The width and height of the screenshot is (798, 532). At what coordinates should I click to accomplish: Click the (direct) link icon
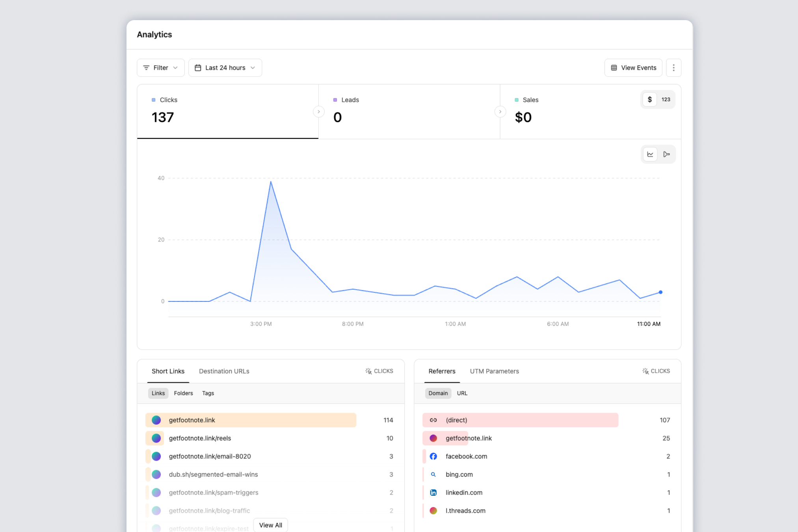(x=433, y=420)
